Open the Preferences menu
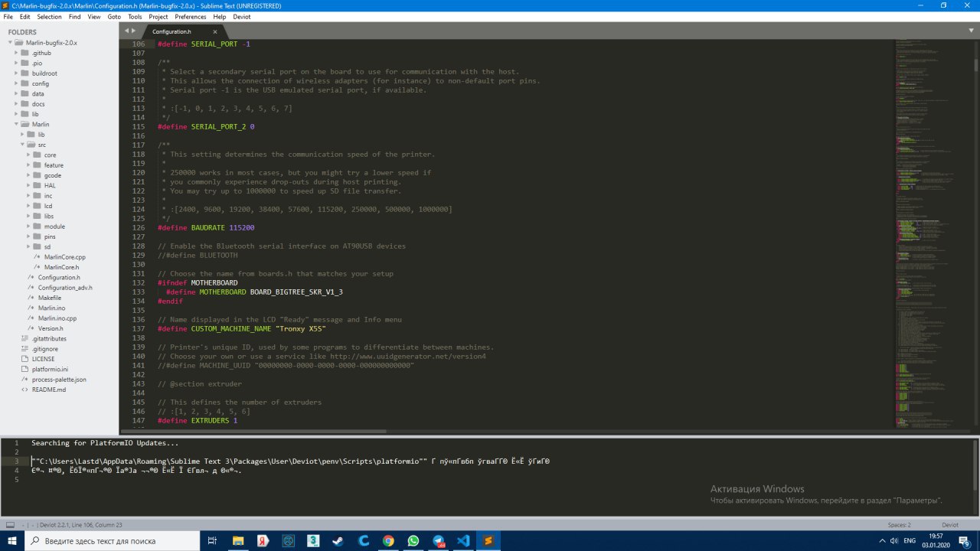This screenshot has width=980, height=551. click(x=191, y=16)
